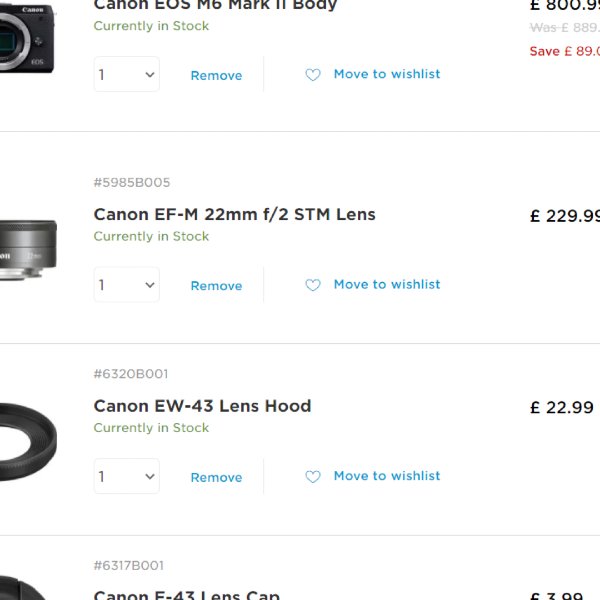The image size is (600, 600).
Task: Open quantity dropdown for EOS M6 Mark II
Action: click(127, 75)
